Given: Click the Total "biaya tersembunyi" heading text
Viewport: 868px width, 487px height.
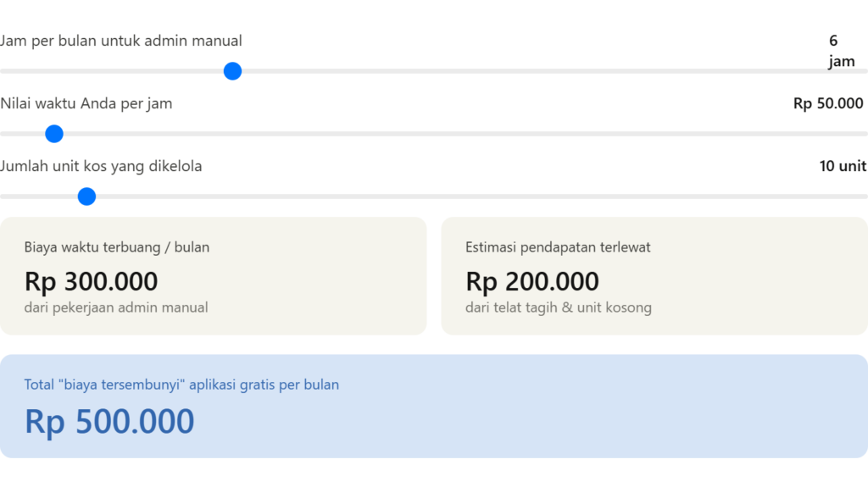Looking at the screenshot, I should pos(181,385).
